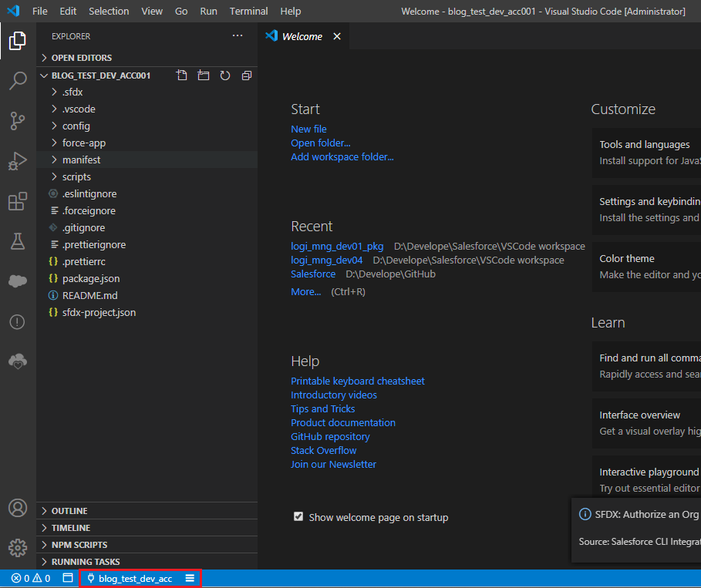Open the File menu
The image size is (701, 588).
(40, 11)
